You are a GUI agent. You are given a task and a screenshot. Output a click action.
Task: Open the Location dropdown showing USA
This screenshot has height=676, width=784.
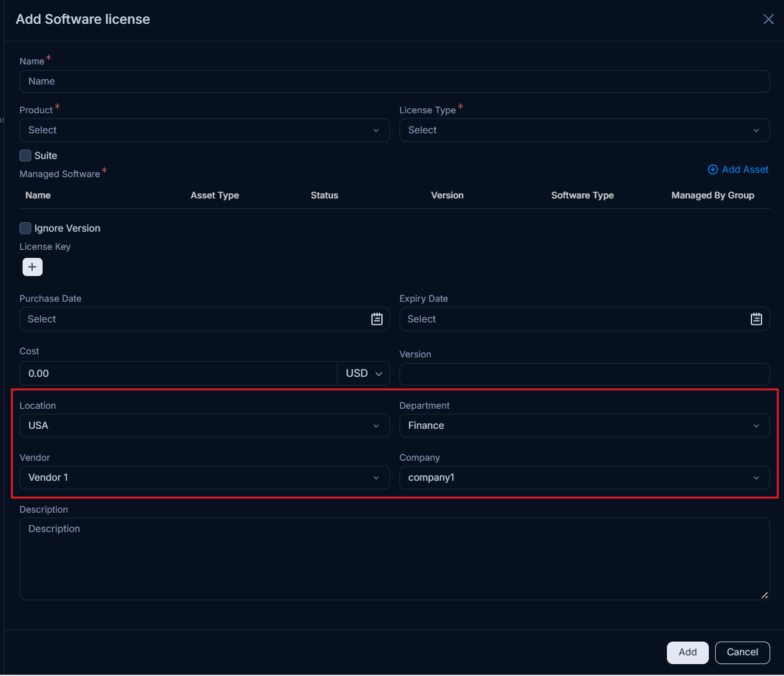tap(205, 426)
